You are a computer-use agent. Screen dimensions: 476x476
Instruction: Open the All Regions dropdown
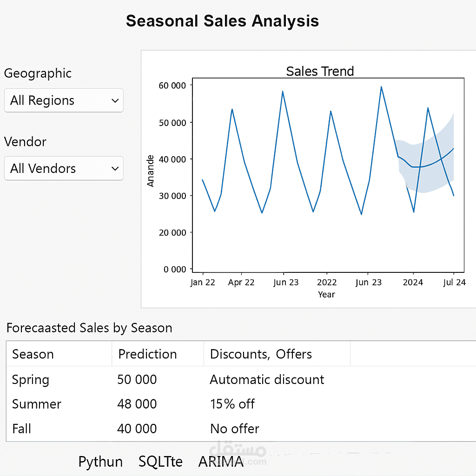tap(64, 100)
